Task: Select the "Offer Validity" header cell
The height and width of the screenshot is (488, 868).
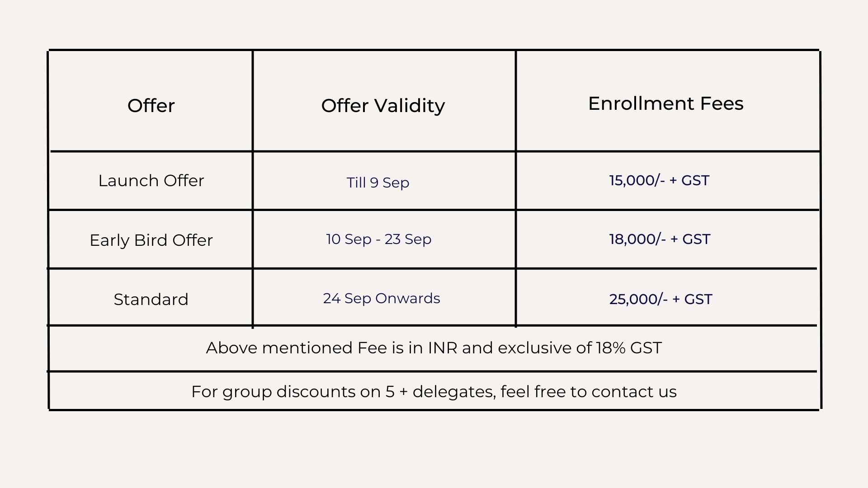Action: (383, 106)
